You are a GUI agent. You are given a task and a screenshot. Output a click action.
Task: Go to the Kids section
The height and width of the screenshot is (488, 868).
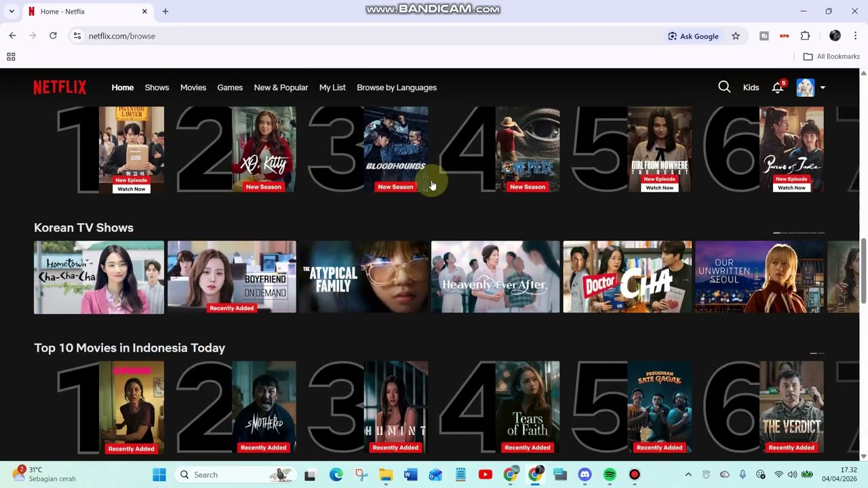(x=751, y=87)
